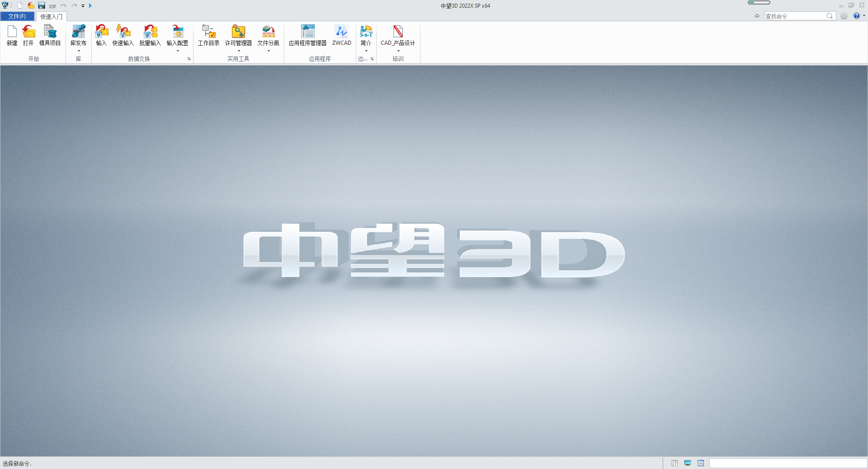Click the monitor display icon in status bar

[688, 463]
